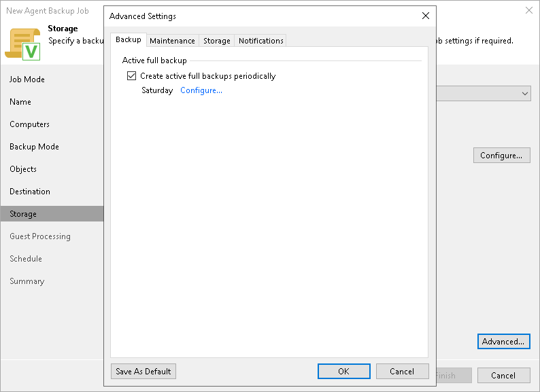The height and width of the screenshot is (392, 540).
Task: Cancel the New Agent Backup Job wizard
Action: click(503, 376)
